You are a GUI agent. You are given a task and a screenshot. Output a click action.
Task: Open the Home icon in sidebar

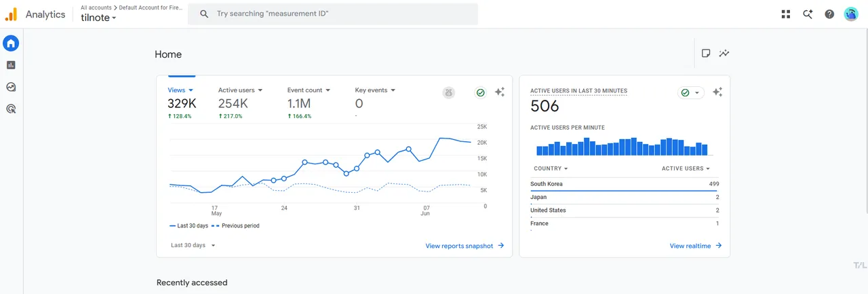11,43
